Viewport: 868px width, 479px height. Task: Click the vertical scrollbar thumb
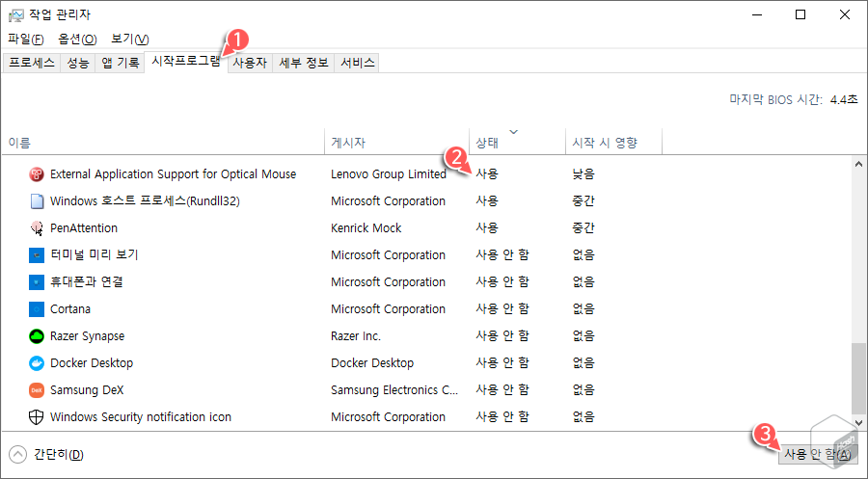click(858, 379)
